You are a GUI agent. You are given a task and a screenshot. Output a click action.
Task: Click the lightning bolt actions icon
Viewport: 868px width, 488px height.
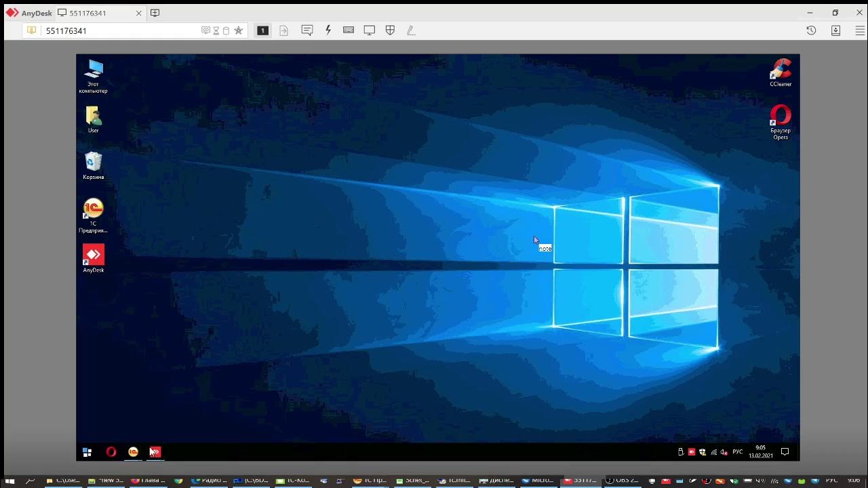point(328,30)
